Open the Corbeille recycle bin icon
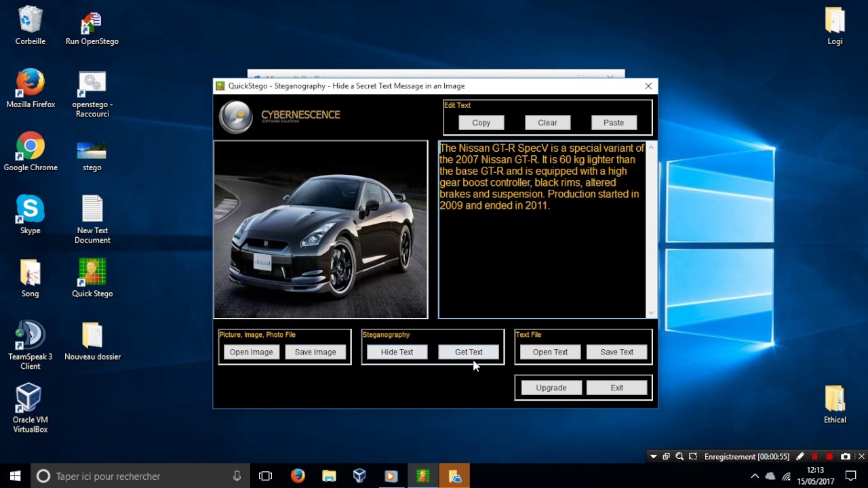Screen dimensions: 868x488 pyautogui.click(x=30, y=26)
